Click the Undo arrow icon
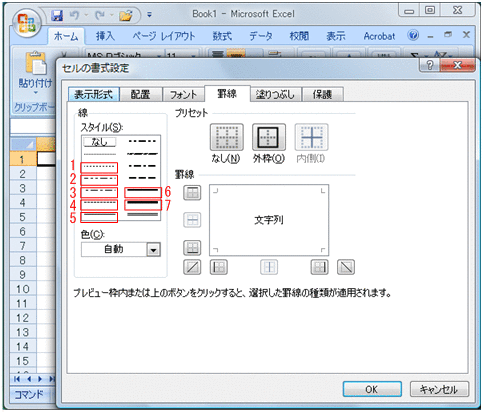Screen dimensions: 484x413 75,15
